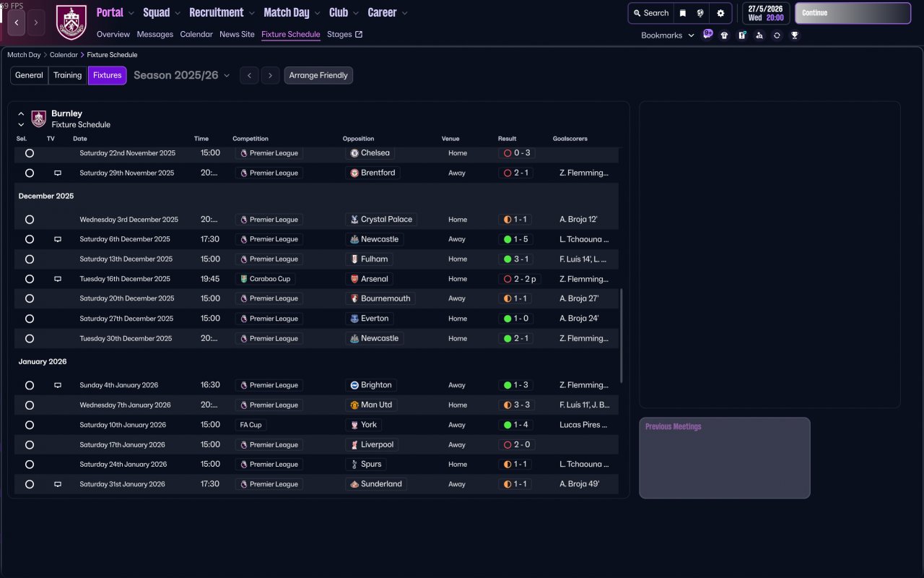Click TV icon for Arsenal Carabao Cup match
Screen dimensions: 924x578
(58, 279)
